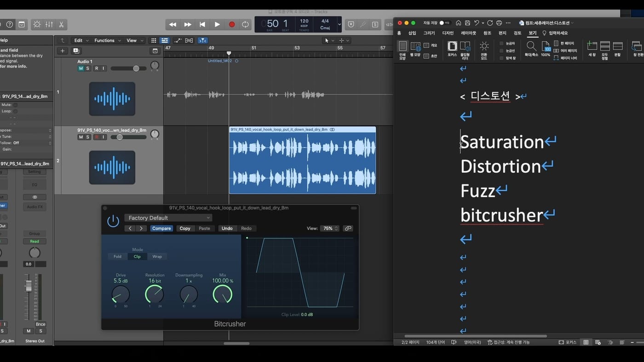Click the Bnce bounce button
The height and width of the screenshot is (362, 644).
[40, 324]
